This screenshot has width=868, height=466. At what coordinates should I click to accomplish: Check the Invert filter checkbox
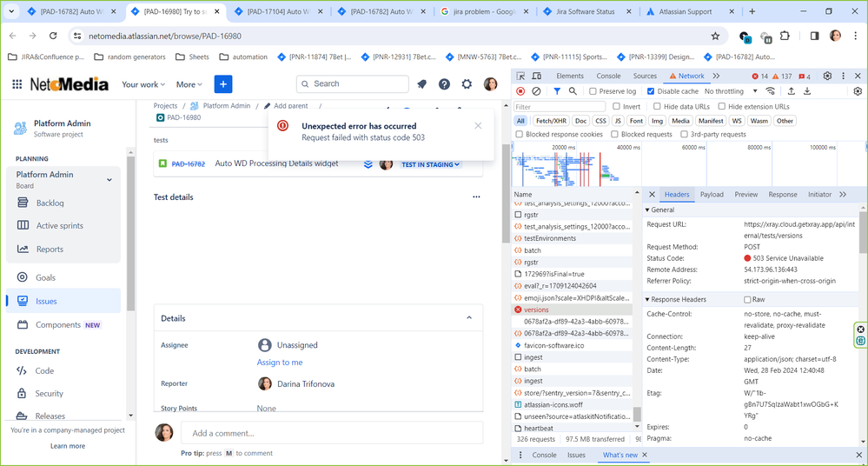pos(617,106)
